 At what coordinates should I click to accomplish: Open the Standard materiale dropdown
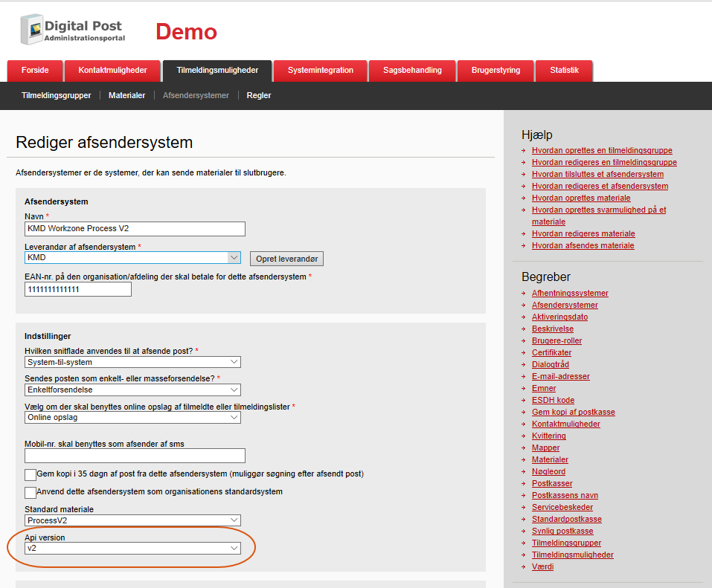tap(132, 520)
